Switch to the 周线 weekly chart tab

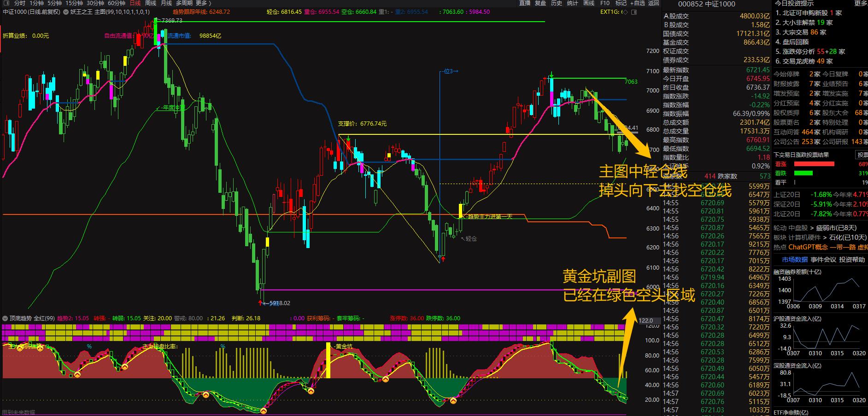150,3
